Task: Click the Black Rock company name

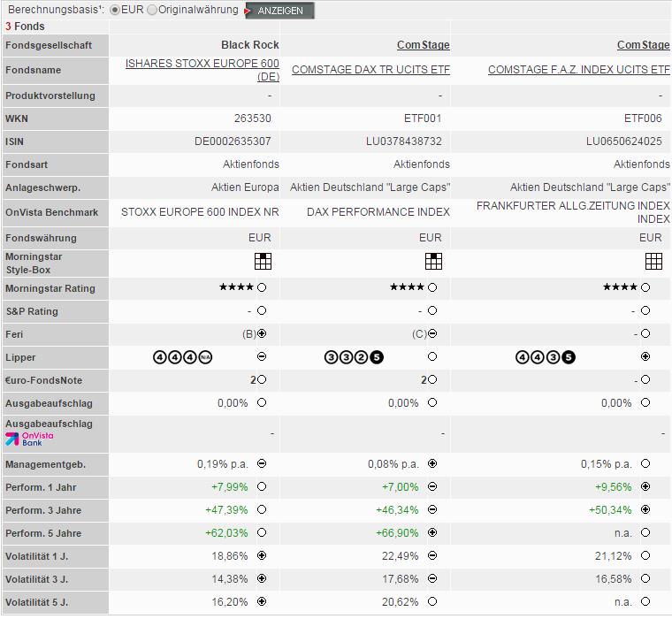Action: point(250,45)
